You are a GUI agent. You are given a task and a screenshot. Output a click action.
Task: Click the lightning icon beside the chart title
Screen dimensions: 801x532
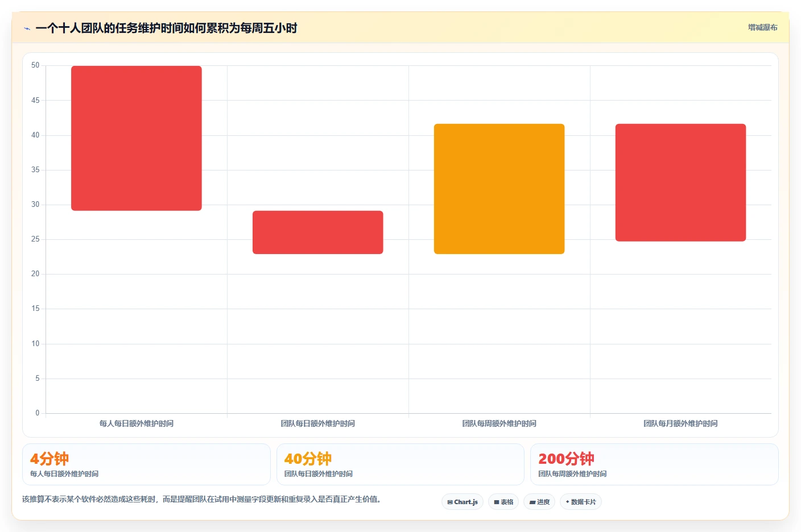tap(27, 28)
